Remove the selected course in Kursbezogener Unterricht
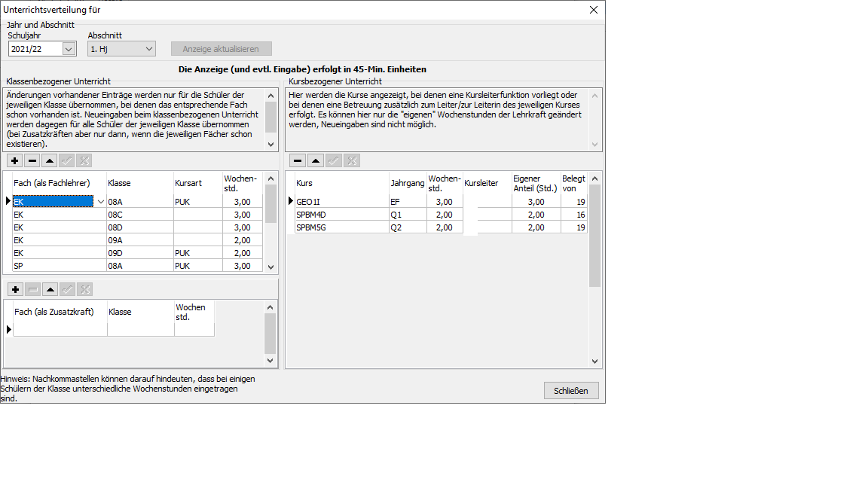Screen dimensions: 868x488 [298, 160]
